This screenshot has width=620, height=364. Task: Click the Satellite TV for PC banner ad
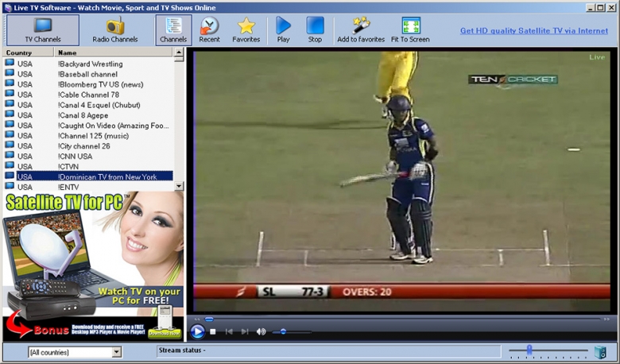click(93, 265)
